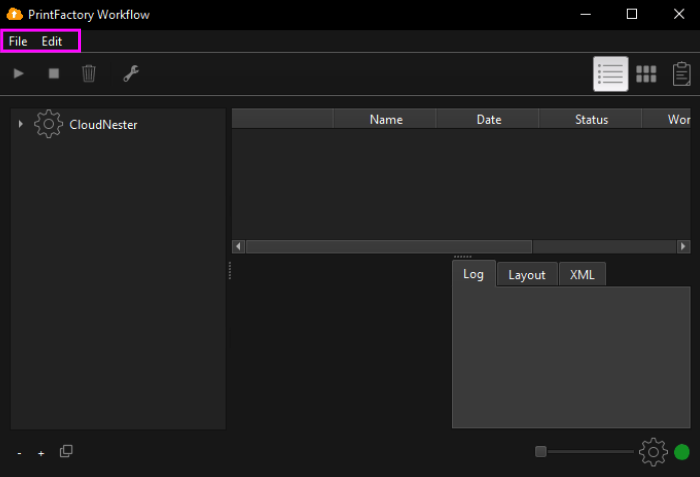
Task: Open settings with the wrench icon
Action: click(x=131, y=73)
